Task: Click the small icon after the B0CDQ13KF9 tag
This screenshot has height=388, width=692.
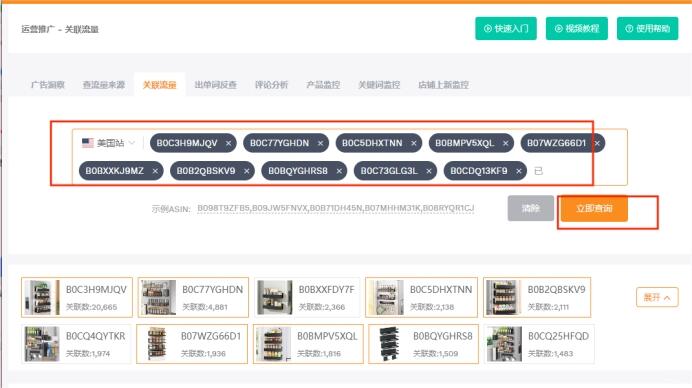Action: (538, 171)
